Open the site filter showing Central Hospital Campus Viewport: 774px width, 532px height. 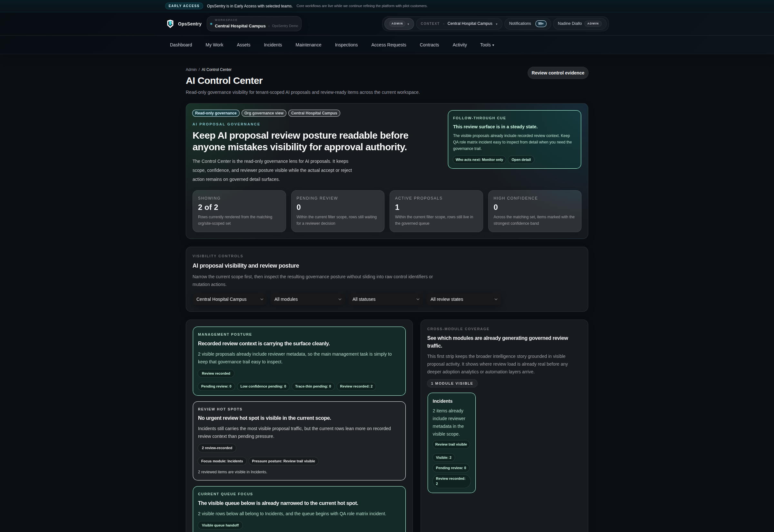tap(229, 299)
